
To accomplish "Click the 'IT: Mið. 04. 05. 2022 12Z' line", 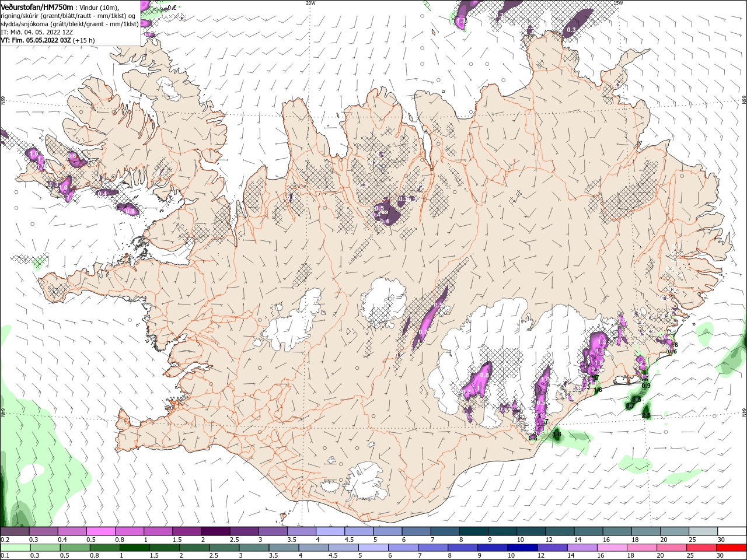I will click(x=37, y=32).
